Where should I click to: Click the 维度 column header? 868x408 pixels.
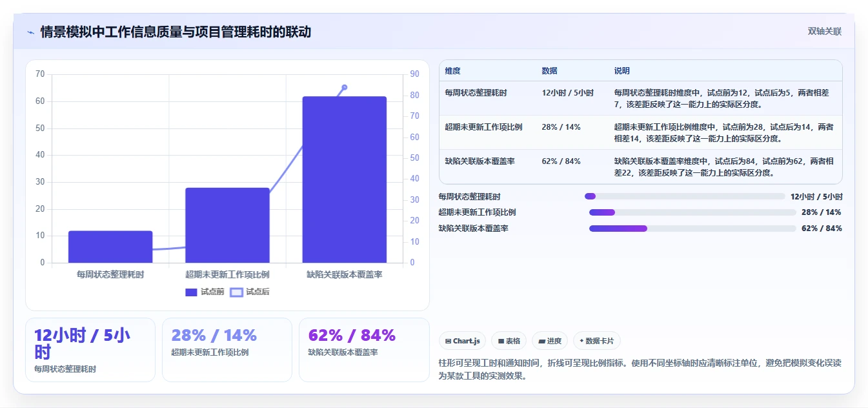[x=452, y=71]
